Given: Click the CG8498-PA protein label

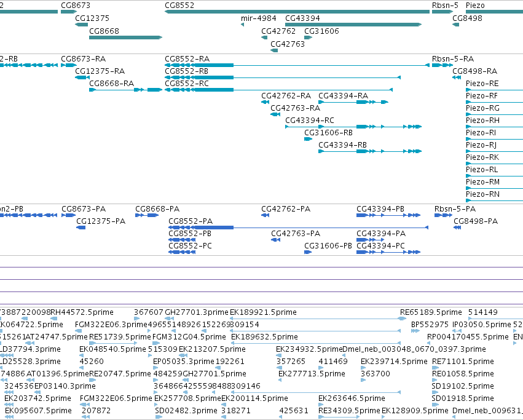Looking at the screenshot, I should (x=476, y=221).
